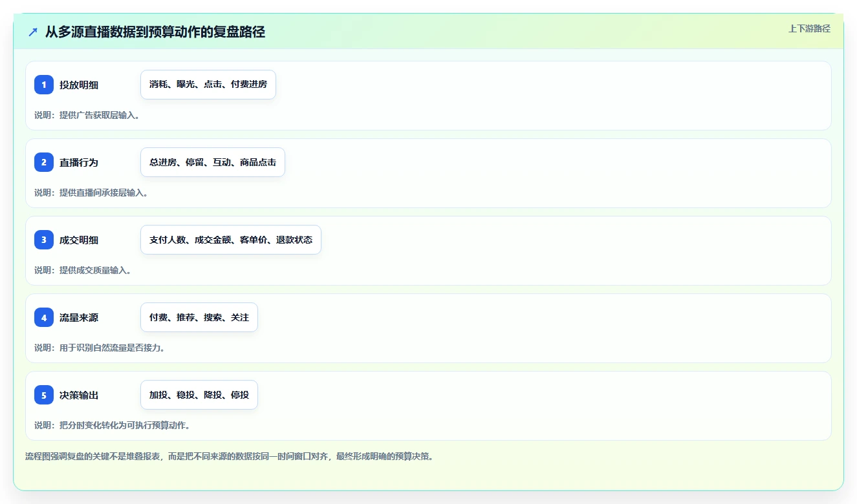Click step number badge 1
The width and height of the screenshot is (857, 504).
(x=44, y=85)
